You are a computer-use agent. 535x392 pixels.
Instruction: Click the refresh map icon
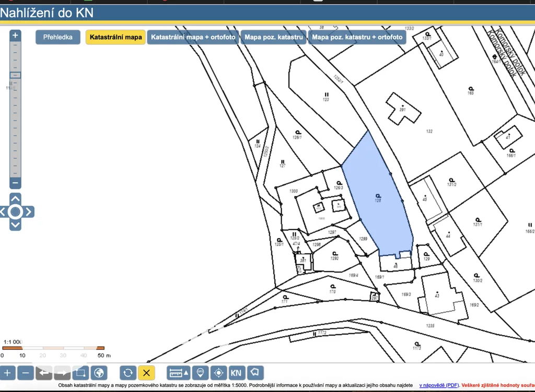(x=128, y=373)
